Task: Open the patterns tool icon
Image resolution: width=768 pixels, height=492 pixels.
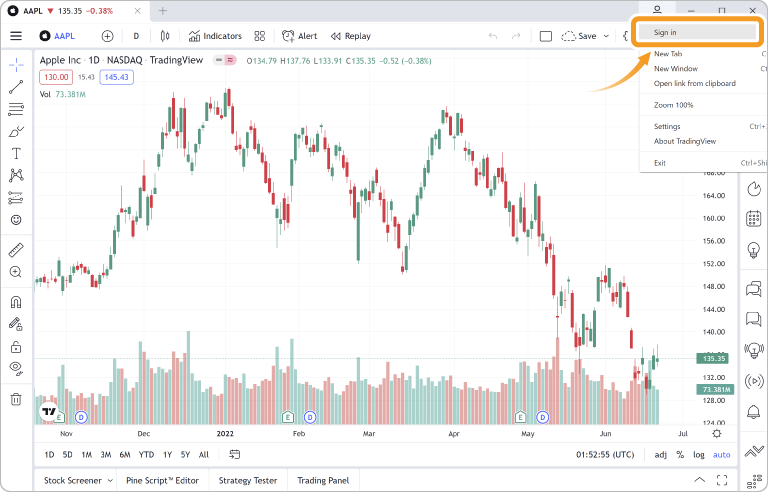Action: click(16, 175)
